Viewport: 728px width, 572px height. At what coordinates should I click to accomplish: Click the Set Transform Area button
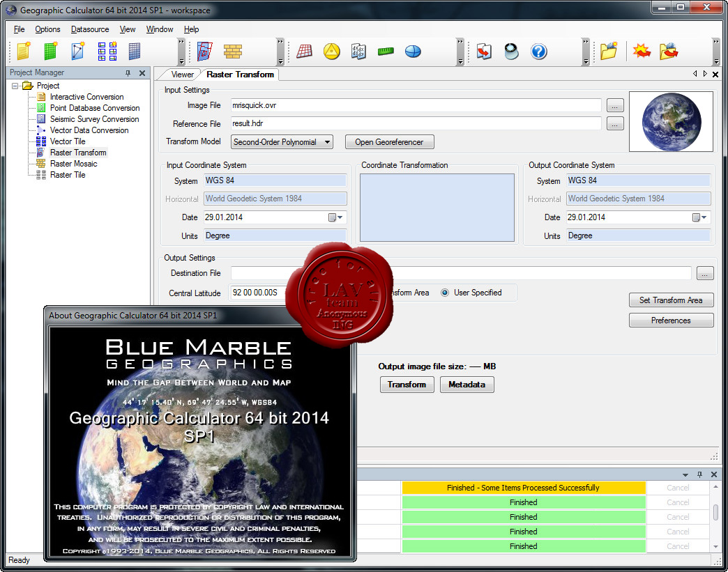pos(671,300)
